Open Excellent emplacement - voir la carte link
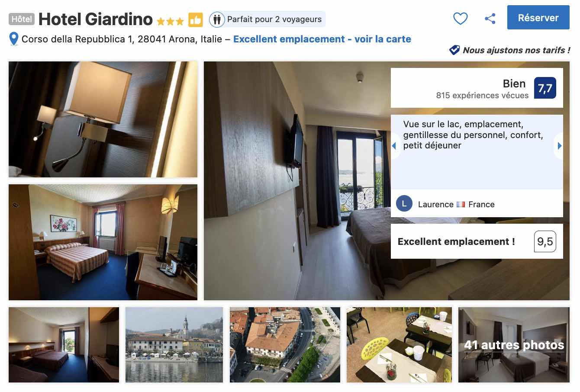 322,39
